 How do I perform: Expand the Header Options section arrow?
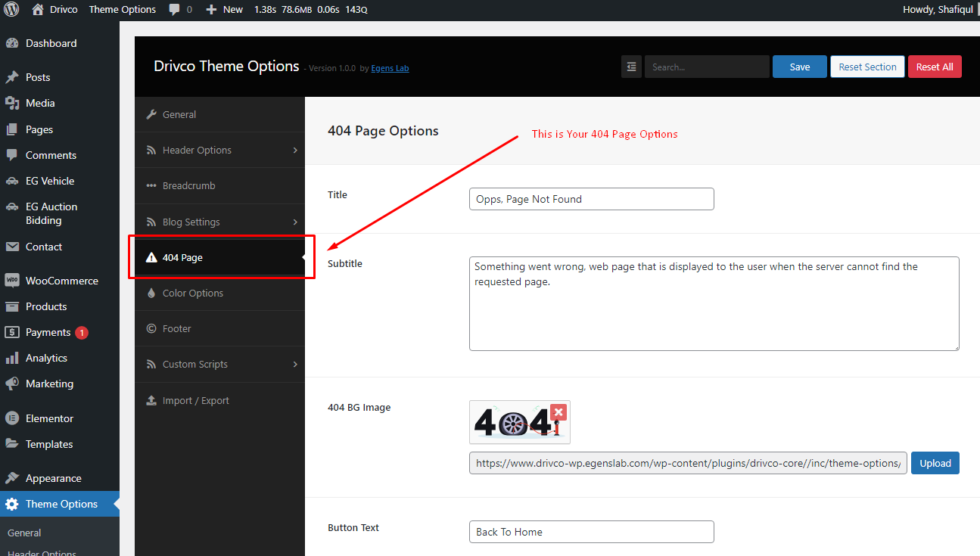coord(295,150)
